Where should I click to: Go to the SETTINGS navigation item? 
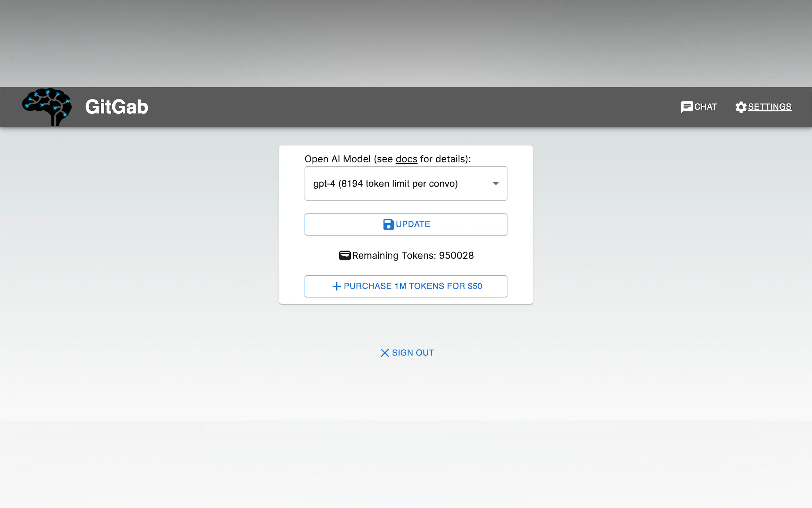[x=769, y=107]
